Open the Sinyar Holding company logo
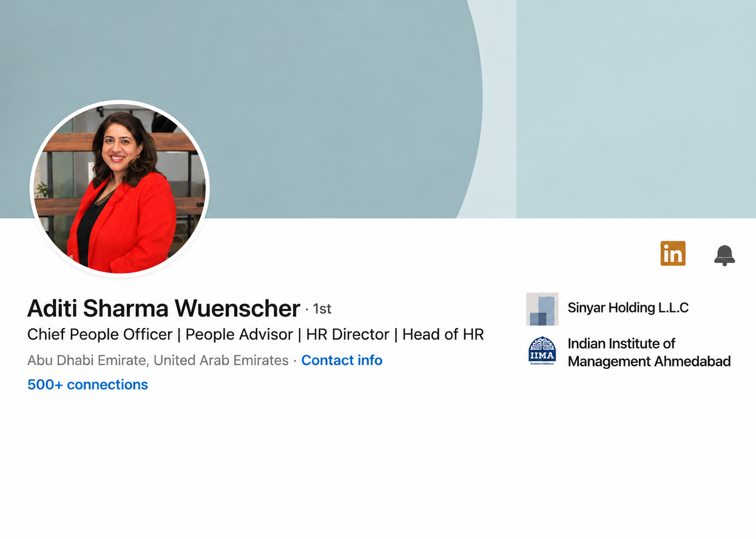This screenshot has width=756, height=539. point(542,309)
